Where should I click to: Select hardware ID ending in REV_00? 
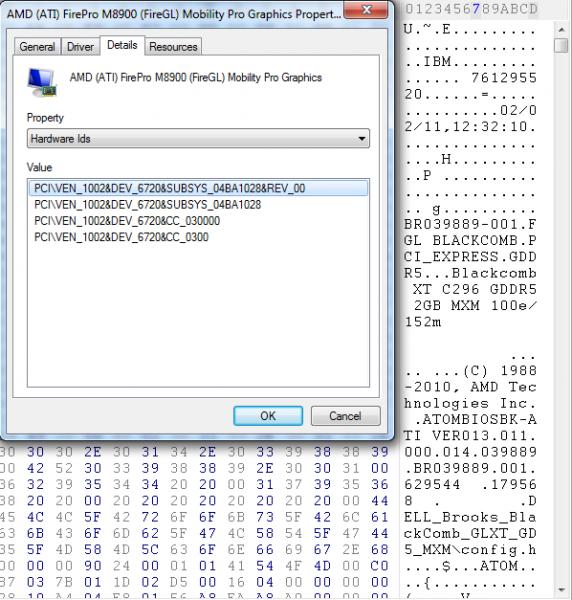point(198,188)
